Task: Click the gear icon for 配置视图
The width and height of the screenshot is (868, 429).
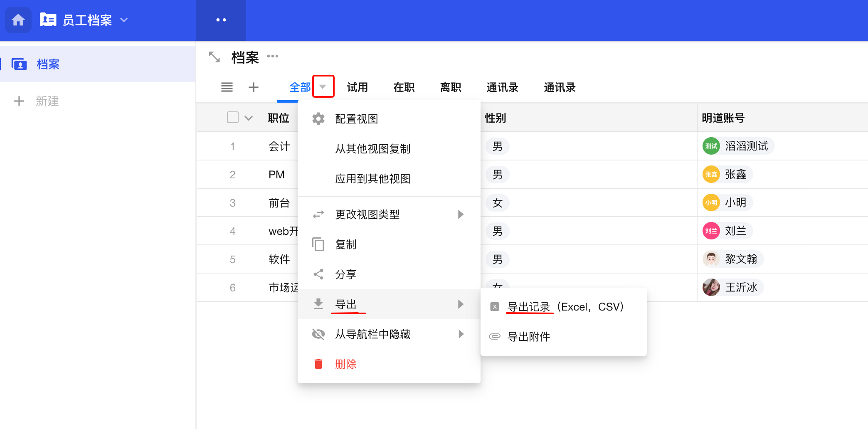Action: point(318,119)
